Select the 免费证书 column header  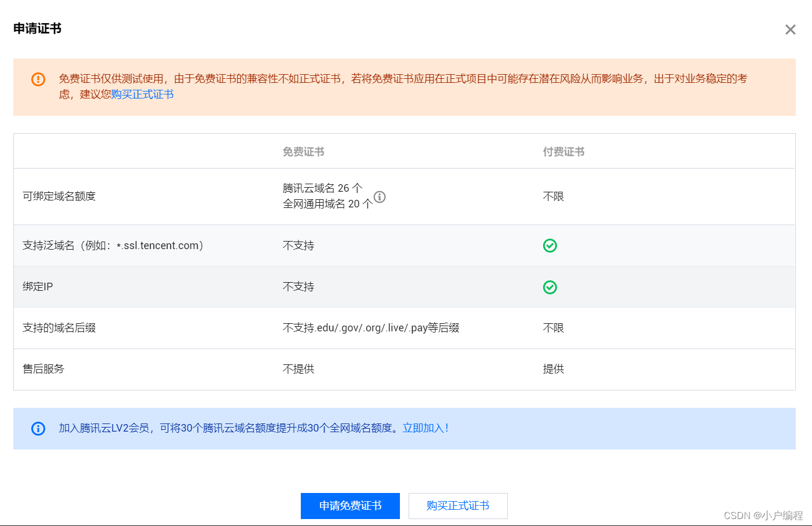point(303,151)
